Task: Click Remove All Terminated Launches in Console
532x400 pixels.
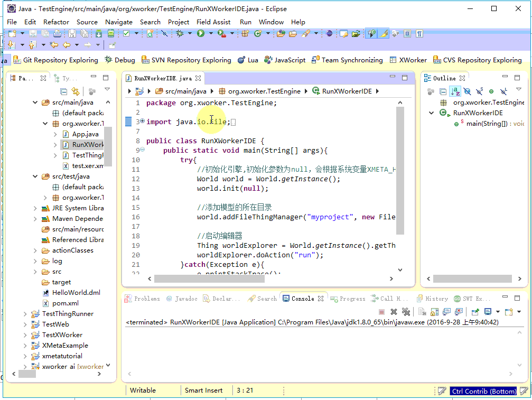Action: 406,311
